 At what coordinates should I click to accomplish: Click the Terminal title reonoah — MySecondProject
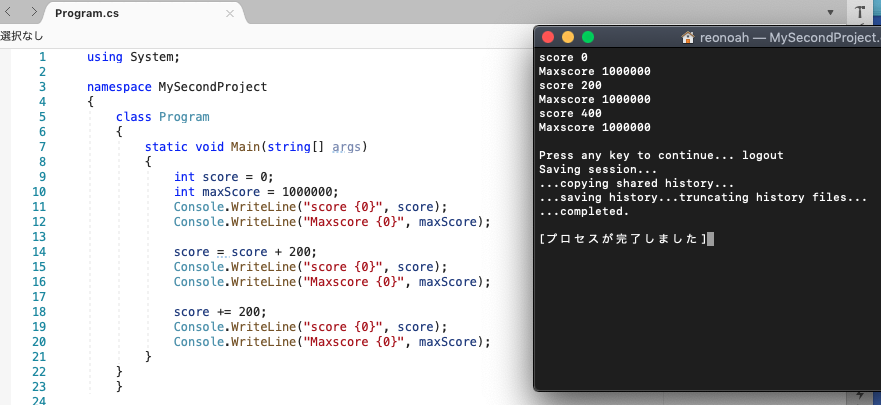pyautogui.click(x=790, y=38)
